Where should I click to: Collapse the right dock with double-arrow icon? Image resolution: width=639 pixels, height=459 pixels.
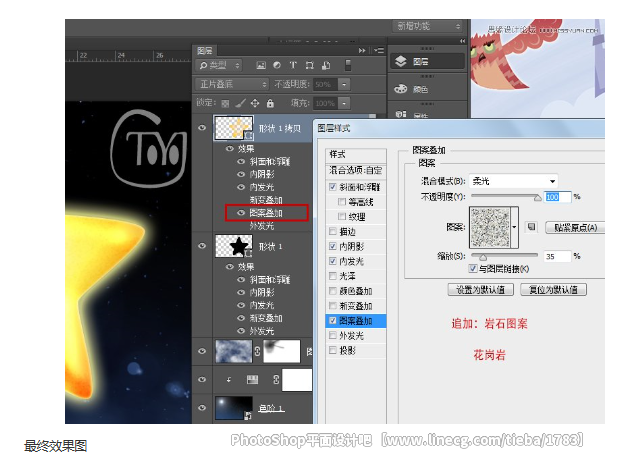462,41
